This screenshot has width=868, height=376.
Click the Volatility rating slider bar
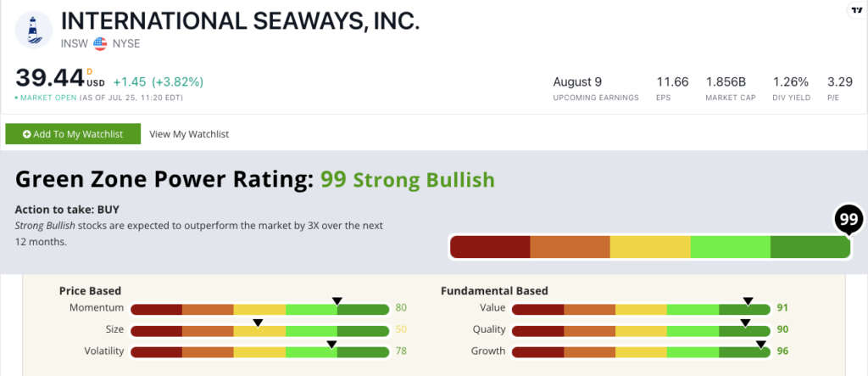[259, 351]
